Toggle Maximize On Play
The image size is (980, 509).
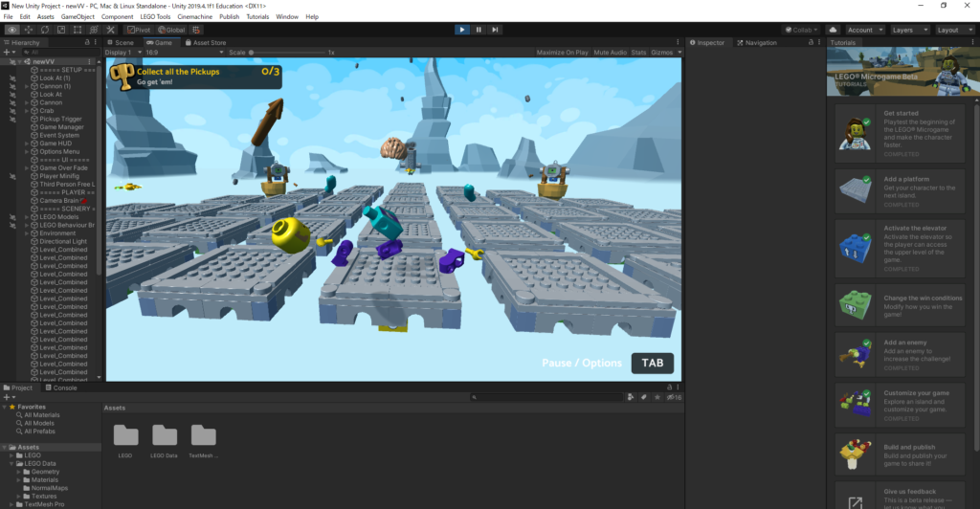pyautogui.click(x=563, y=53)
